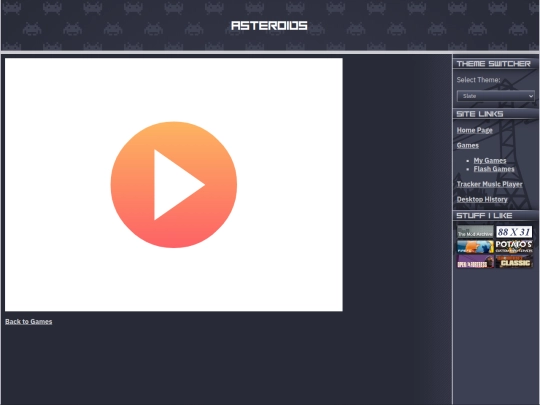The height and width of the screenshot is (405, 540).
Task: Click the Theme Switcher panel heading
Action: point(493,64)
